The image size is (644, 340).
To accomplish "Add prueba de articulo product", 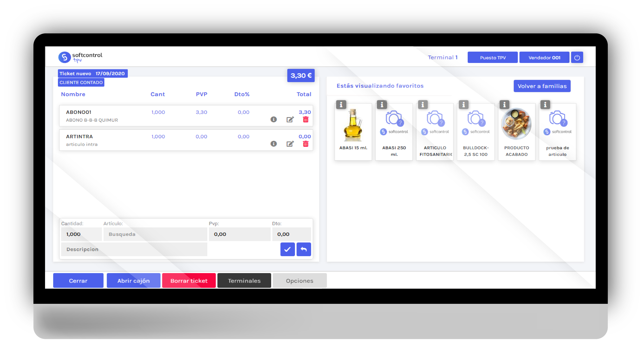I will [x=557, y=132].
